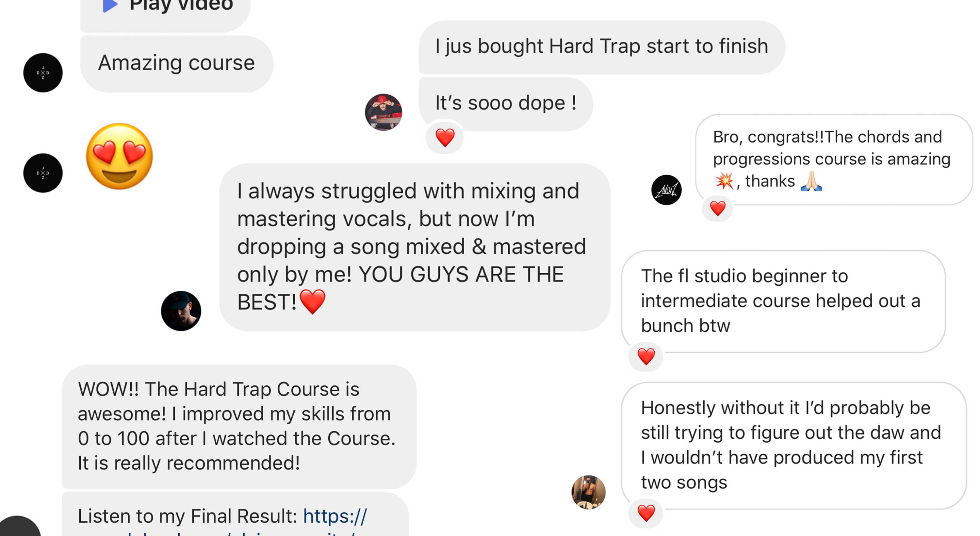Click heart reaction under "It's sooo dope !"
Viewport: 980px width, 536px height.
445,137
